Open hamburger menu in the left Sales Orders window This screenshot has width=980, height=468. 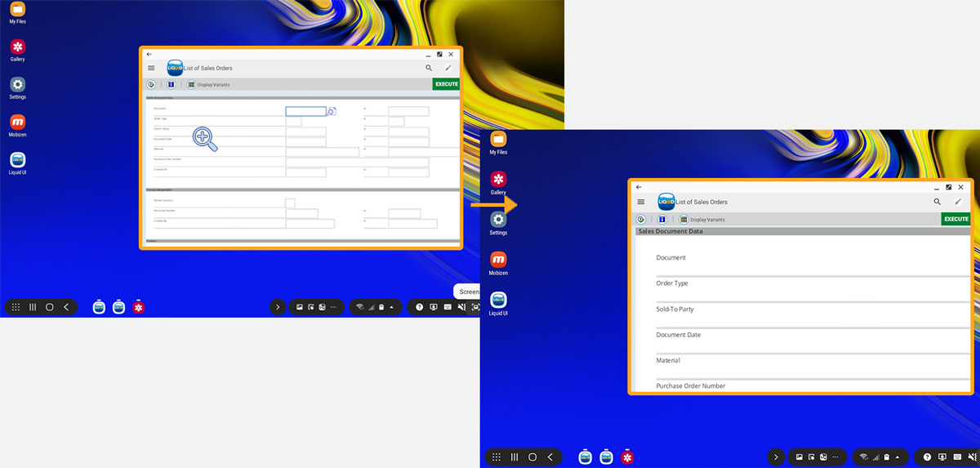[151, 69]
